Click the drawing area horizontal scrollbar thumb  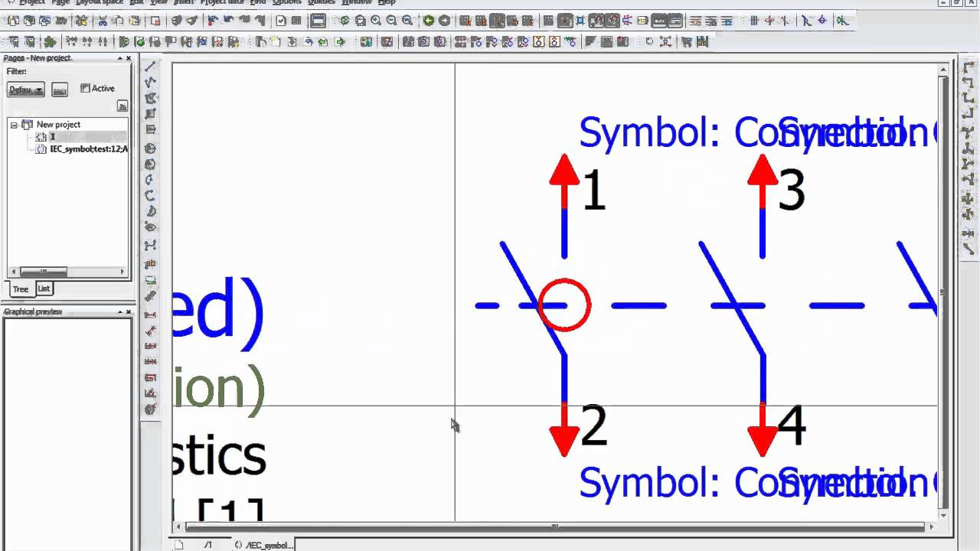(555, 527)
